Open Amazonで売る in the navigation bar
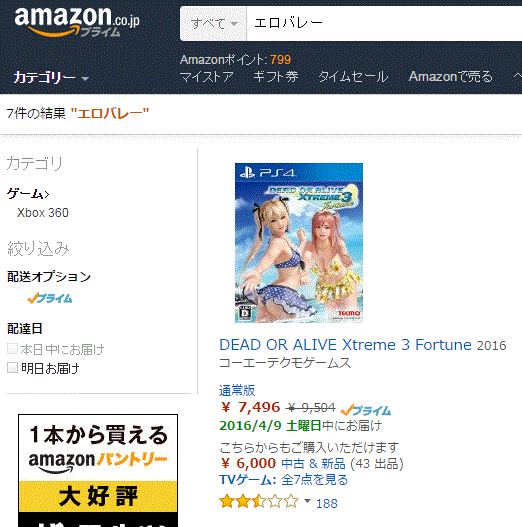The width and height of the screenshot is (522, 527). coord(450,77)
